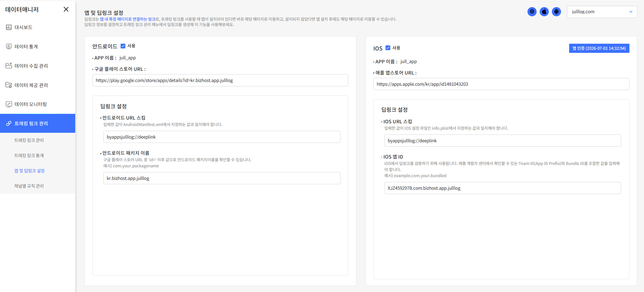644x292 pixels.
Task: Open 데이터 제공 관리 menu
Action: [x=38, y=85]
